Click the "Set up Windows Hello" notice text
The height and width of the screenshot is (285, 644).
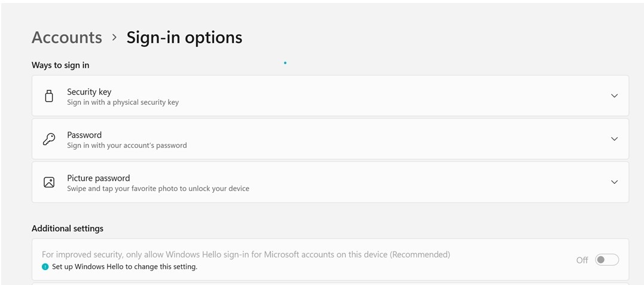click(124, 267)
